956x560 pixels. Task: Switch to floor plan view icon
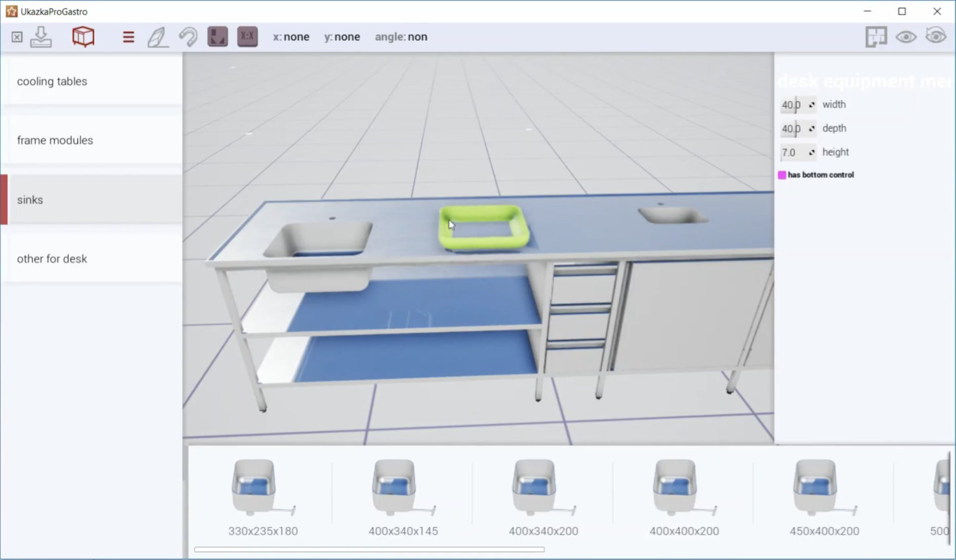click(x=875, y=37)
